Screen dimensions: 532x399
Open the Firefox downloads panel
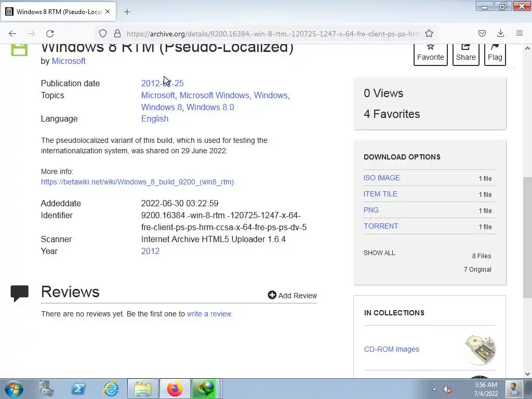pos(500,33)
